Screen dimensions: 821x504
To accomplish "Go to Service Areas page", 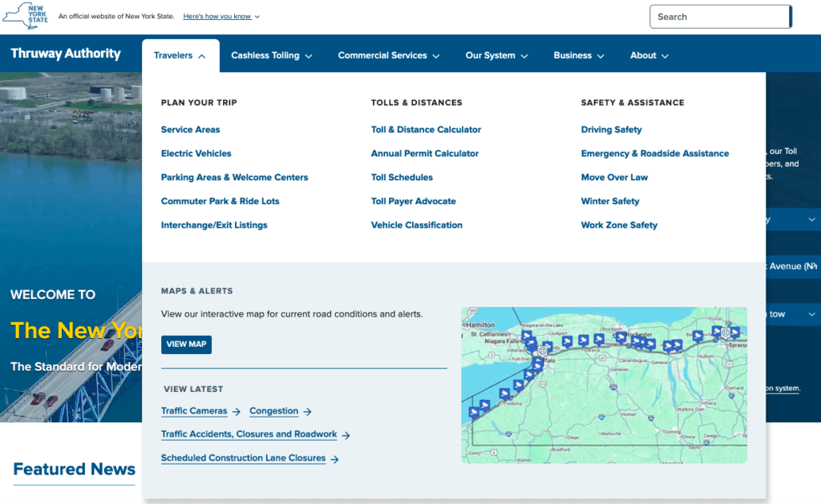I will tap(190, 129).
